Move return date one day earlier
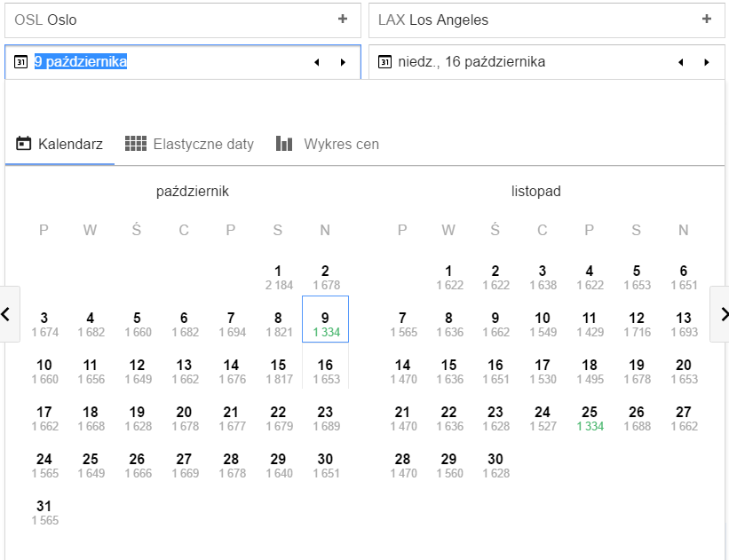 681,62
